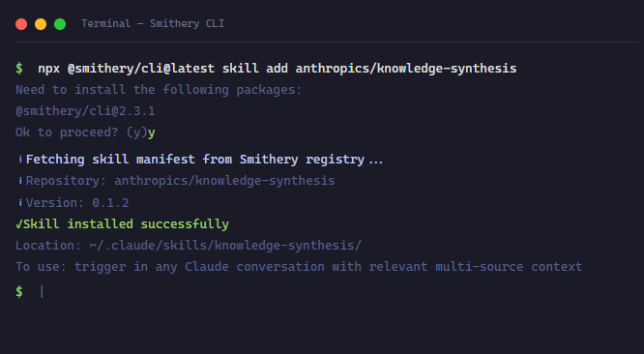Click the info icon beside Version 0.1.2
Screen dimensions: 644x354
click(20, 203)
